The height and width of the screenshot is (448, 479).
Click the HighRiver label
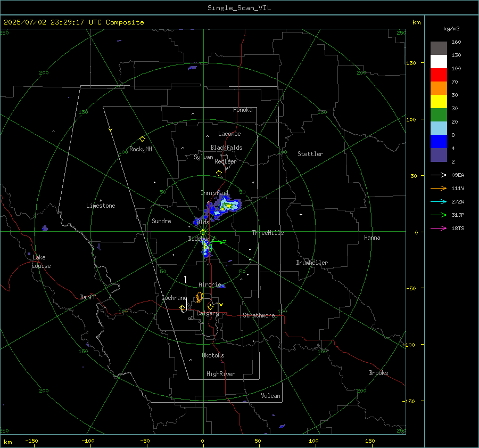click(x=221, y=374)
